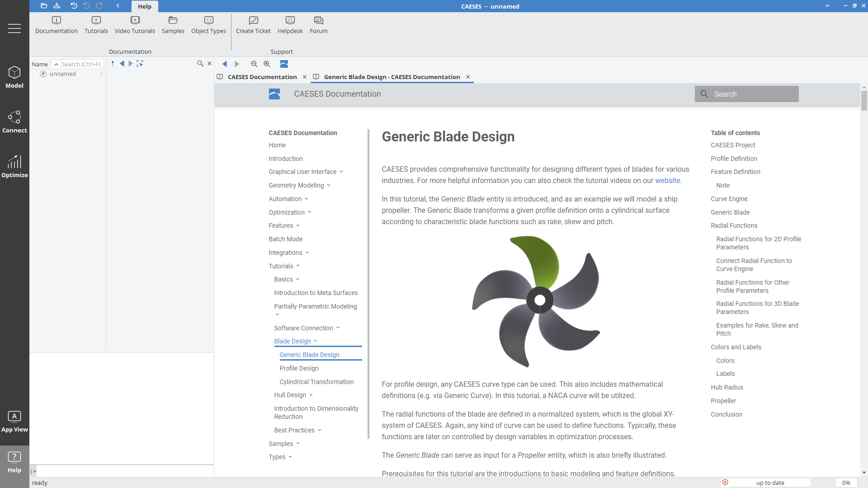
Task: Open Tutorials from ribbon
Action: click(96, 25)
